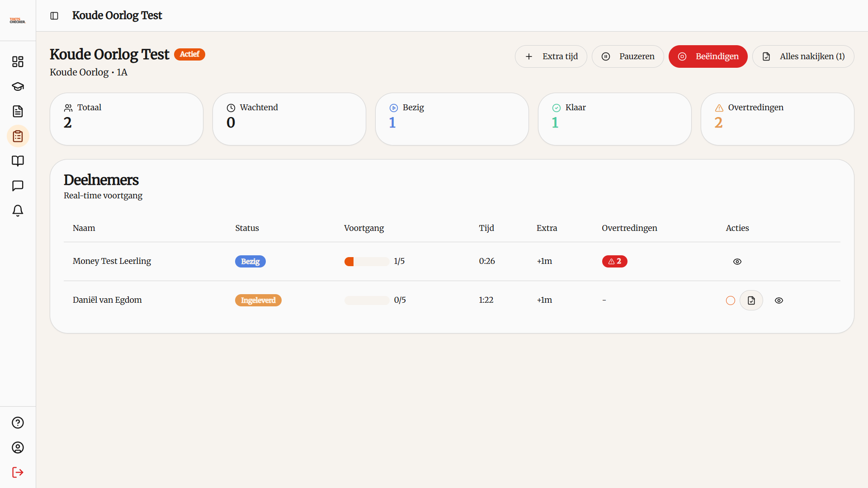Click the Toetschecker logo top left

[x=18, y=19]
